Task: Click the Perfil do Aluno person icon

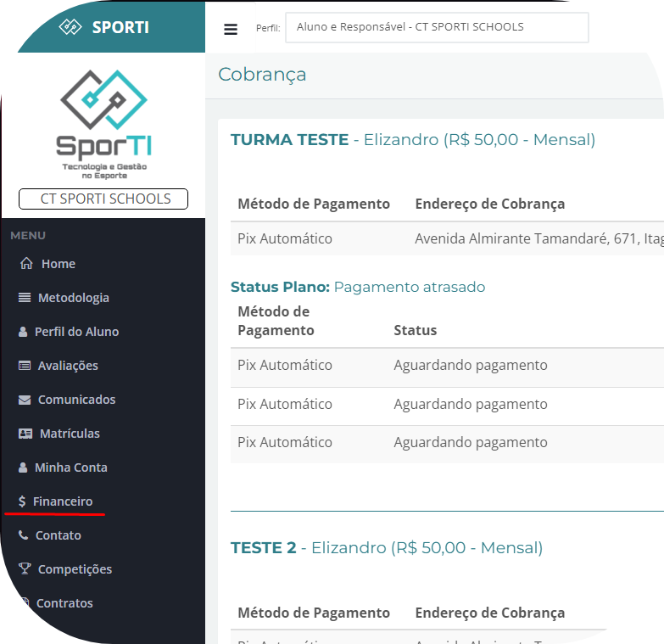Action: pyautogui.click(x=23, y=332)
